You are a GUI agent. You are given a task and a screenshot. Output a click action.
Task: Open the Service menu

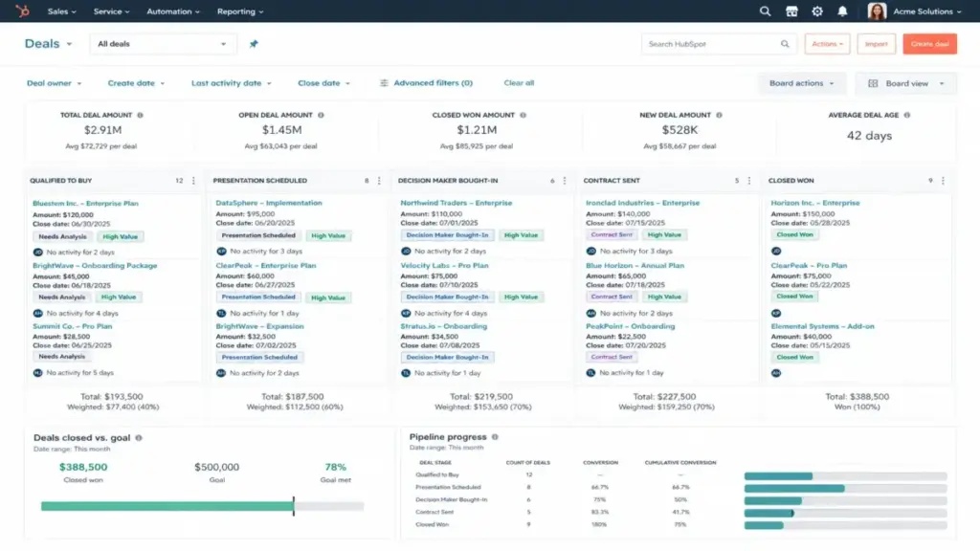111,11
